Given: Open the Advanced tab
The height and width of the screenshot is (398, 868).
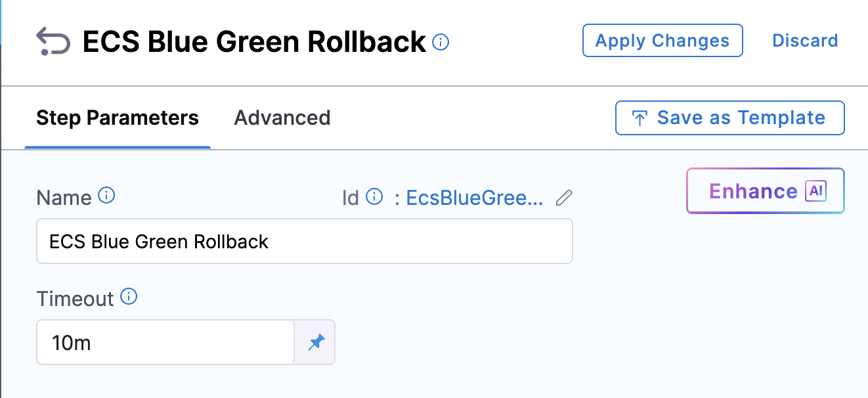Looking at the screenshot, I should pyautogui.click(x=282, y=118).
